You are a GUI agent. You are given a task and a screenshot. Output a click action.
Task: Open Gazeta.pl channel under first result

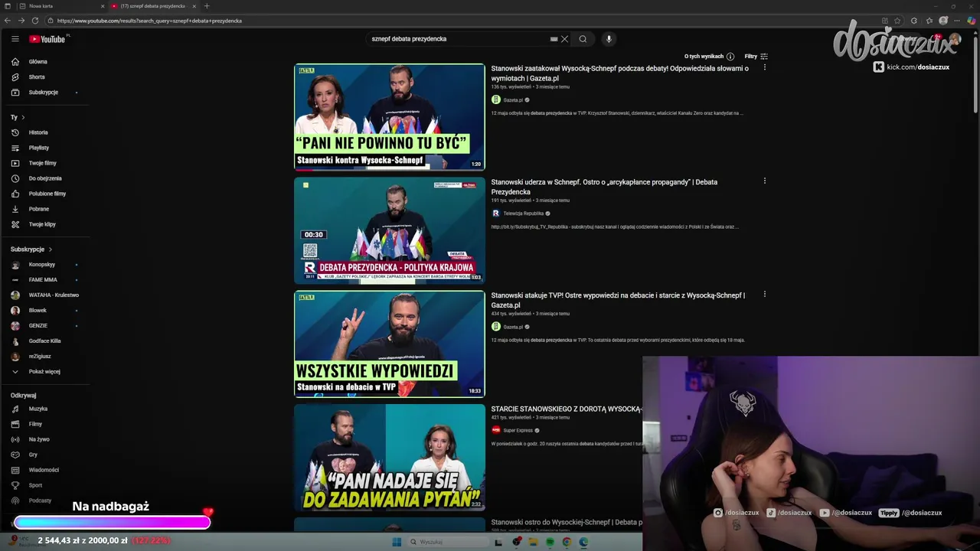point(513,100)
